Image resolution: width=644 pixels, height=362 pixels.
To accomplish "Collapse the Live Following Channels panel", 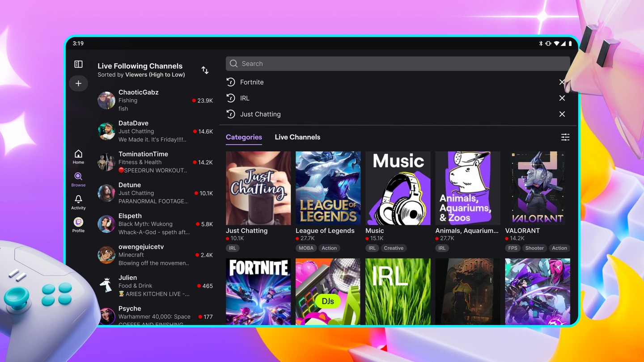I will point(78,64).
